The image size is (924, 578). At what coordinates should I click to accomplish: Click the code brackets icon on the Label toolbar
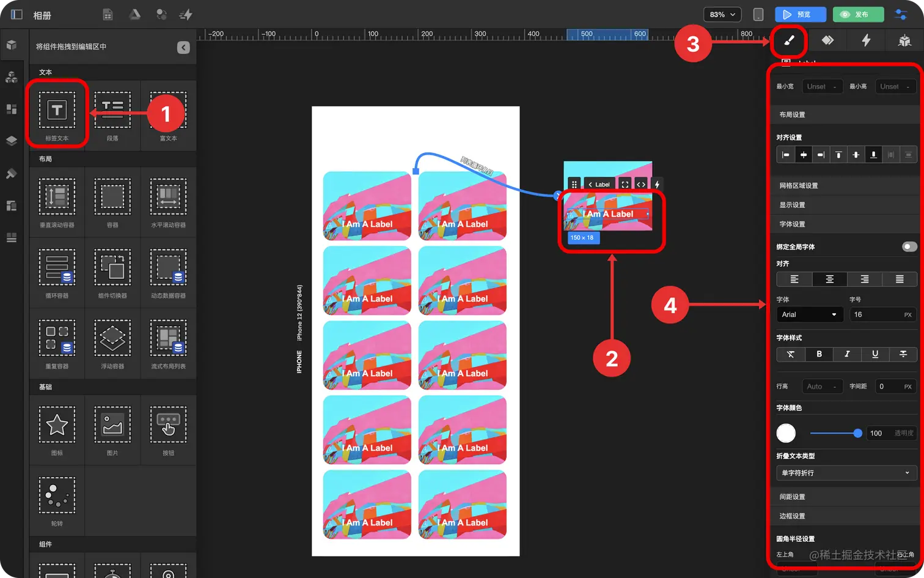640,184
